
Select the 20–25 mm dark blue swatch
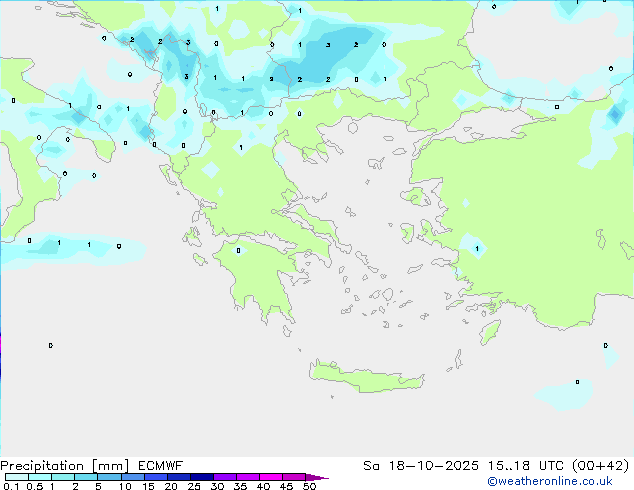[x=178, y=477]
